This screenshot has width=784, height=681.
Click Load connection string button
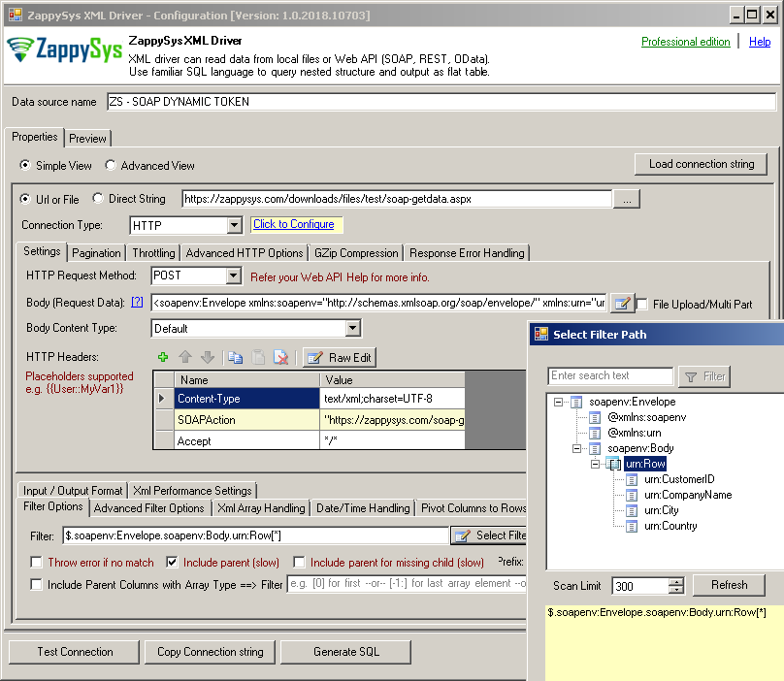click(701, 164)
